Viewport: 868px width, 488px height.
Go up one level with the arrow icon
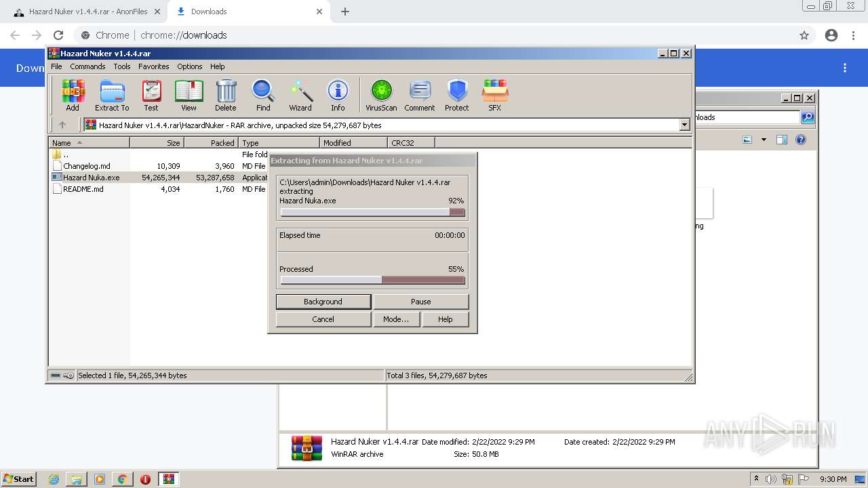(x=62, y=125)
